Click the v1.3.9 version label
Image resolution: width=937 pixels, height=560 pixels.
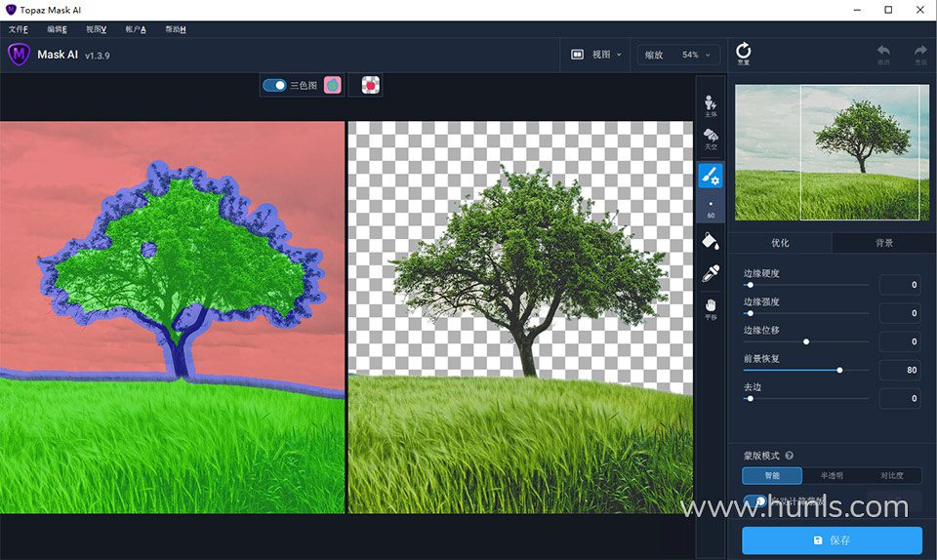[x=98, y=56]
